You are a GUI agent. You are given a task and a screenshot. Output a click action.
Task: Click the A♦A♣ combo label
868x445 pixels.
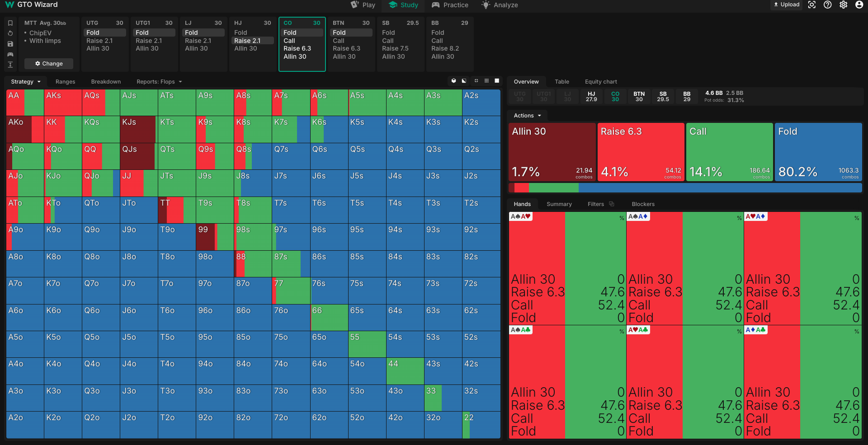756,330
